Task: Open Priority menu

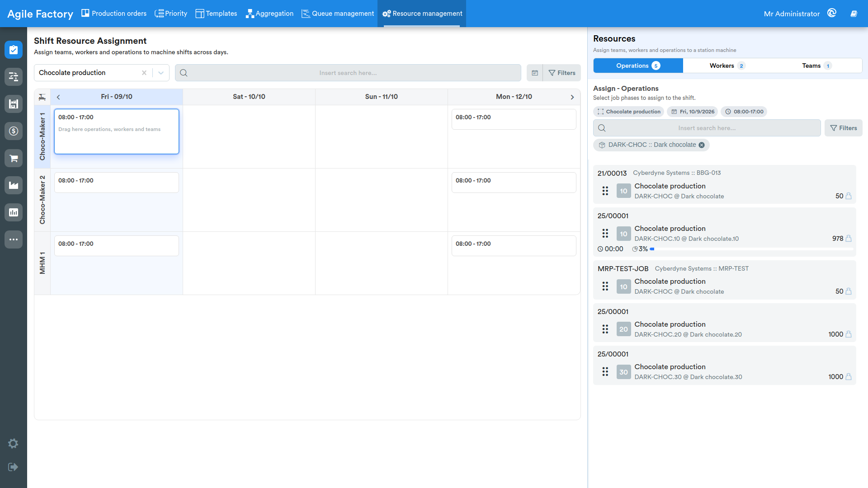Action: (x=171, y=14)
